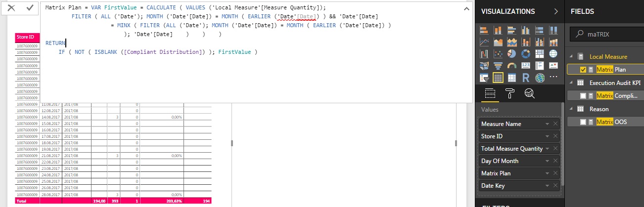The width and height of the screenshot is (644, 207).
Task: Select the treemap visual
Action: tap(540, 54)
